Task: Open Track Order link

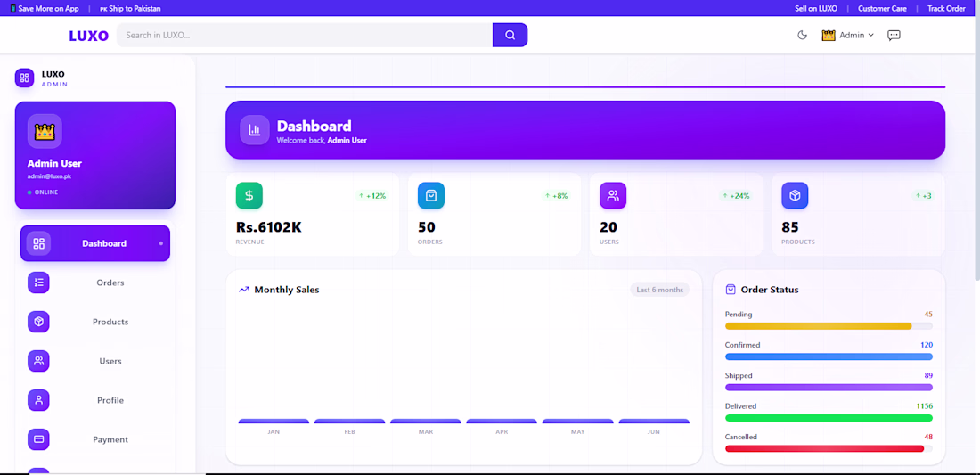Action: (x=946, y=9)
